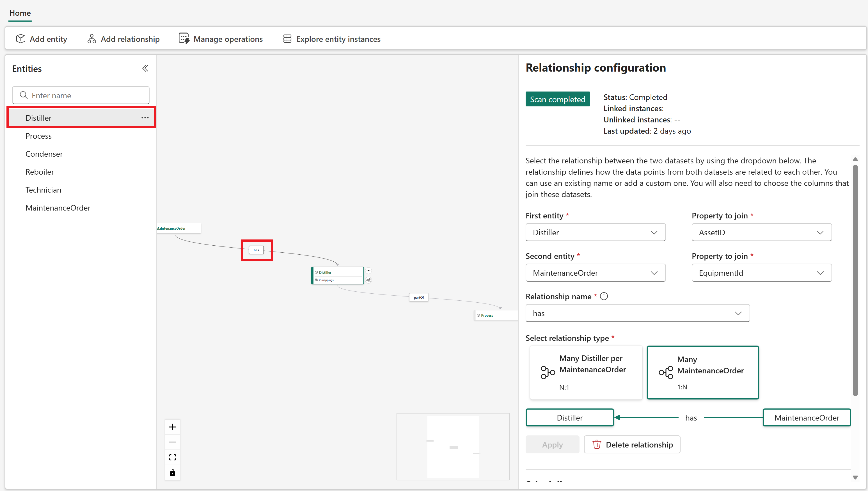
Task: Click the Distiller node ellipsis button on canvas
Action: click(368, 270)
